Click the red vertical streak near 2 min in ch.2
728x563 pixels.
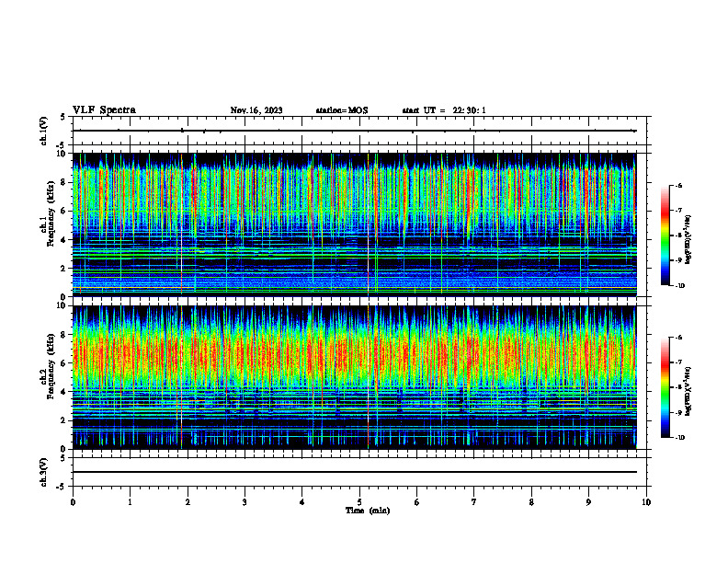[180, 377]
